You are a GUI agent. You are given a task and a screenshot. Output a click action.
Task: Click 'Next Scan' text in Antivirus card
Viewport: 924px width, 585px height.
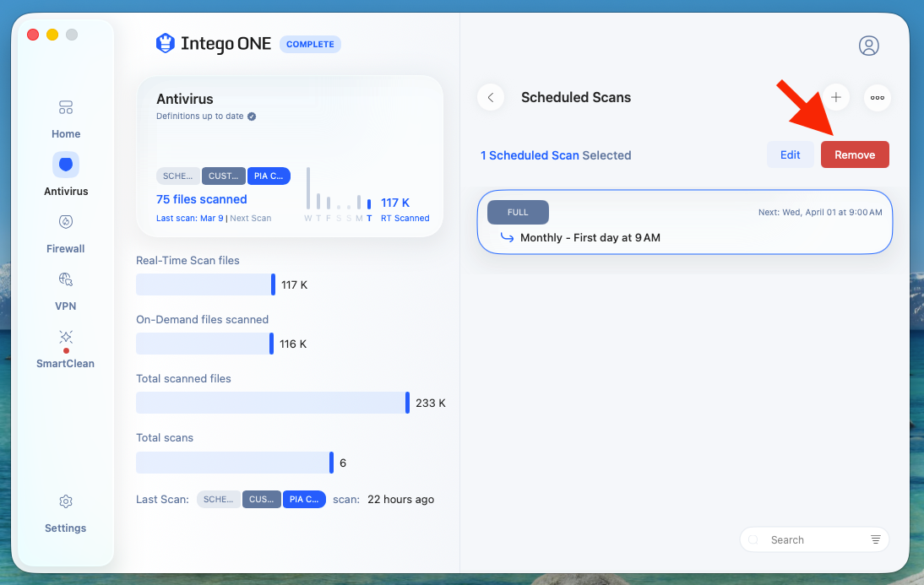click(x=251, y=218)
